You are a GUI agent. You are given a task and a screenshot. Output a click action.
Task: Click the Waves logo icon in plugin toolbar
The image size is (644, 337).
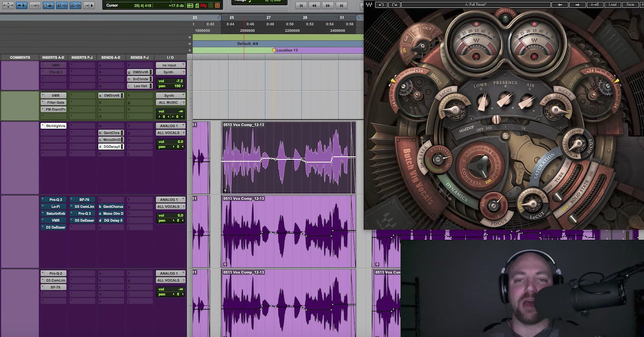[369, 5]
